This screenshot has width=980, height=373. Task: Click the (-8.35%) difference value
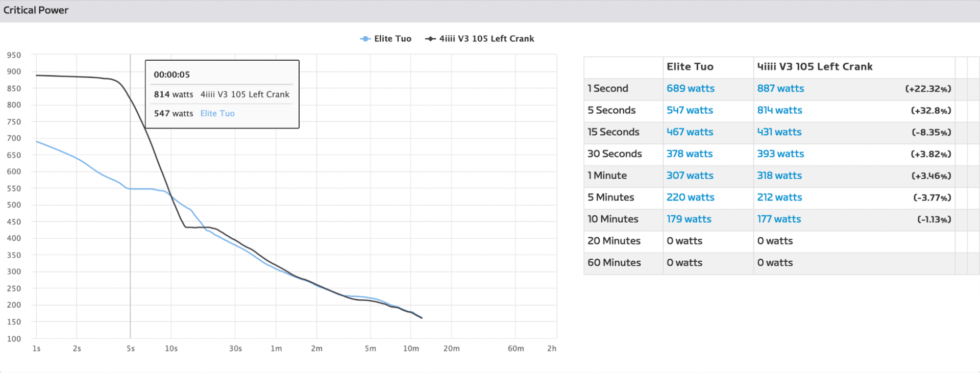point(932,133)
